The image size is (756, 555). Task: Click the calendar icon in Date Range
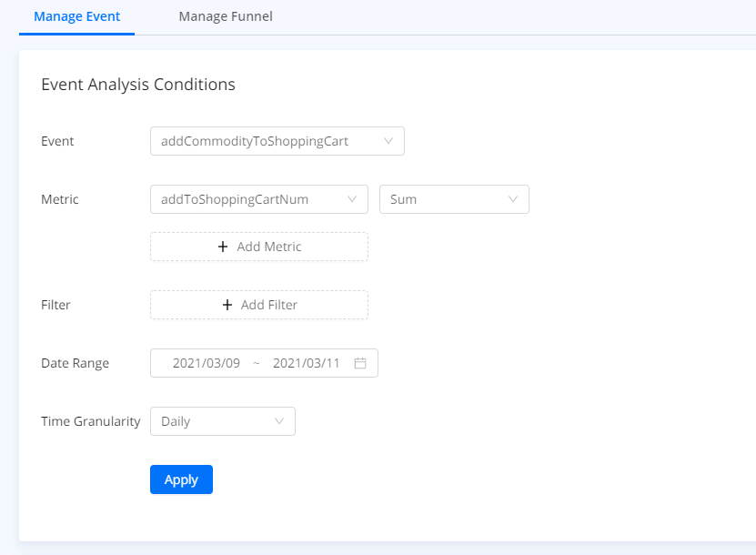point(360,363)
